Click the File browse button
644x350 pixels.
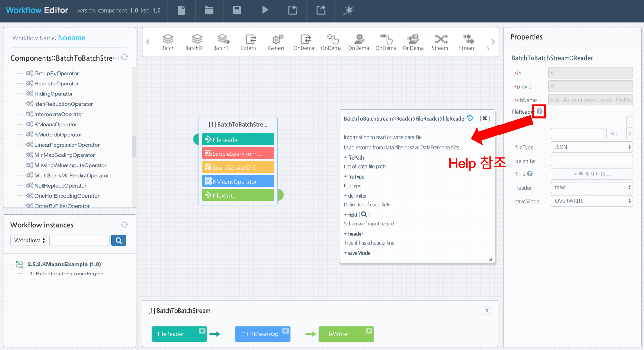pos(614,134)
